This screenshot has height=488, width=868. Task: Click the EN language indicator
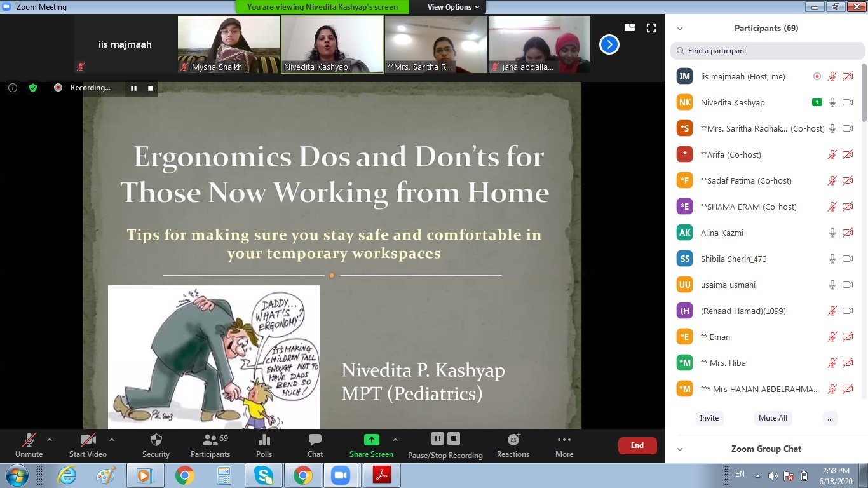click(740, 474)
